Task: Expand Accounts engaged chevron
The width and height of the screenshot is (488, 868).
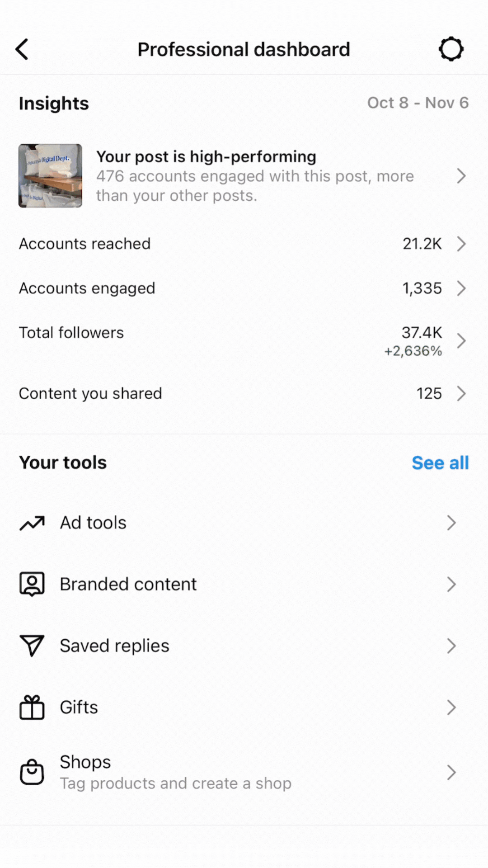Action: (x=461, y=288)
